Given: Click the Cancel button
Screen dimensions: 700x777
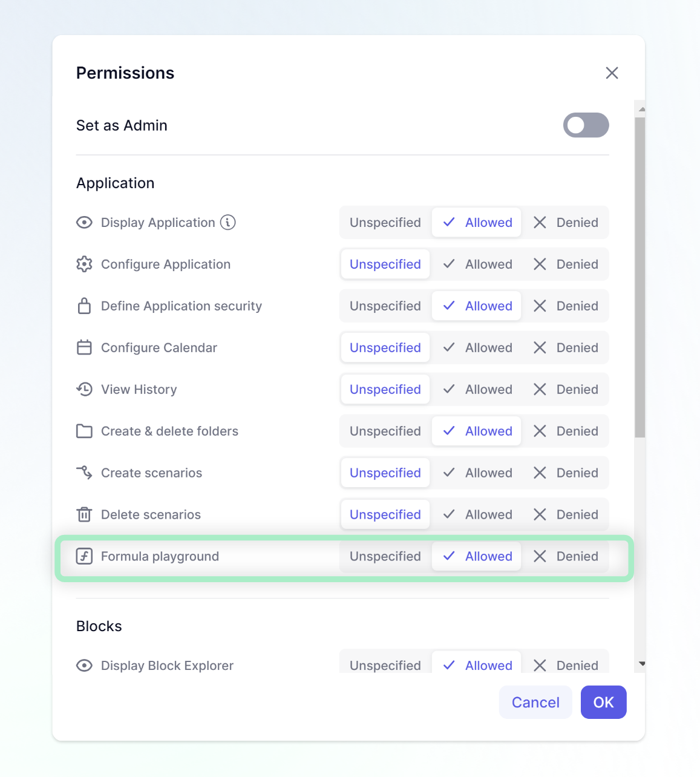Looking at the screenshot, I should tap(535, 702).
